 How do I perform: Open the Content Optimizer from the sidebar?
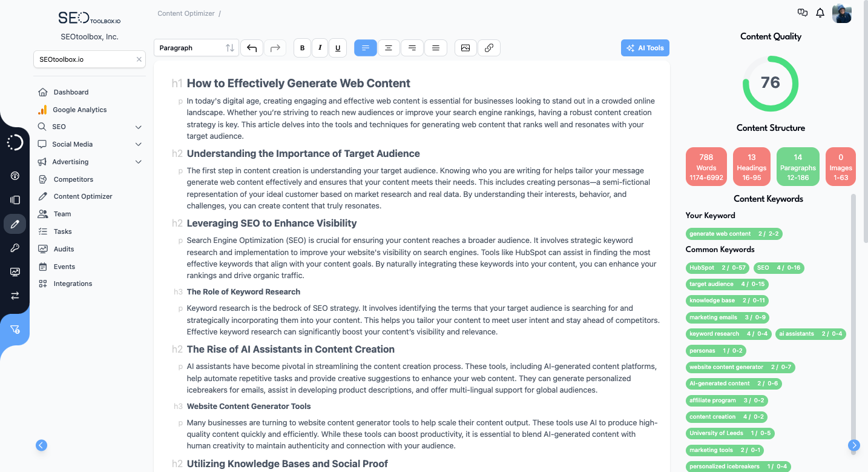82,196
